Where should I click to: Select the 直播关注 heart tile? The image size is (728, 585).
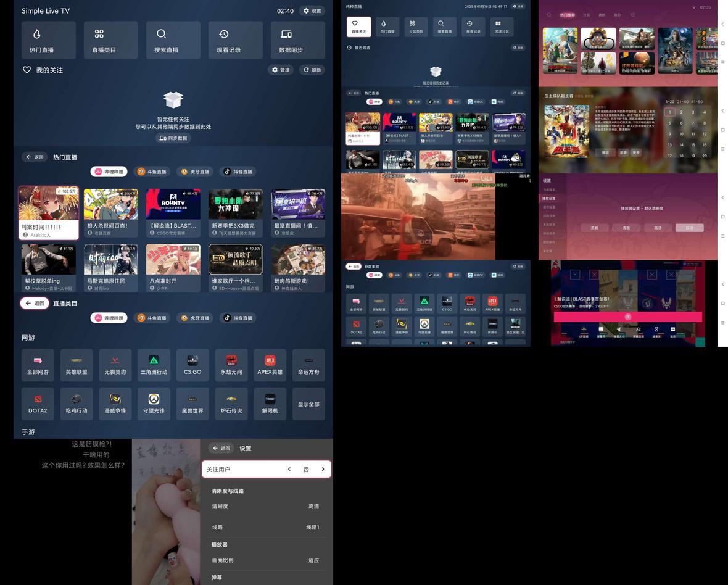(x=358, y=27)
